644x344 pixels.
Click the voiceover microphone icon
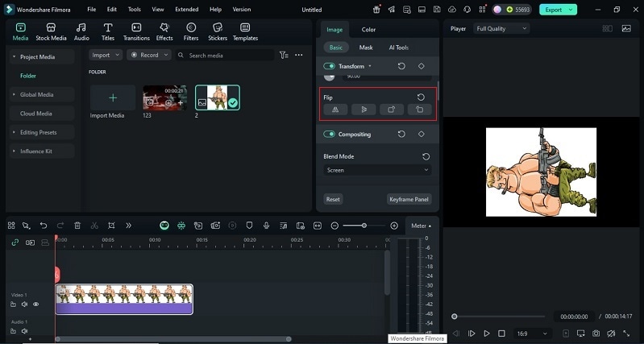[x=266, y=226]
